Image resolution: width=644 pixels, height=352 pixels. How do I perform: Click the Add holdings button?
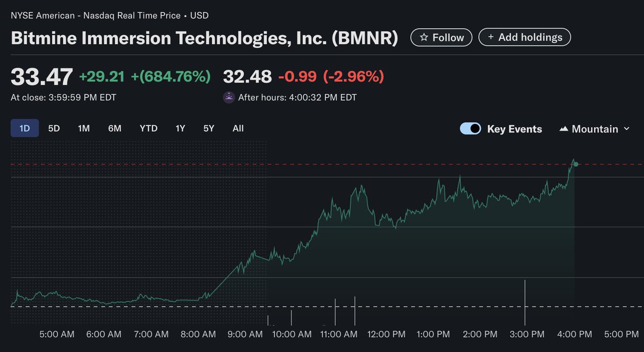pos(524,37)
